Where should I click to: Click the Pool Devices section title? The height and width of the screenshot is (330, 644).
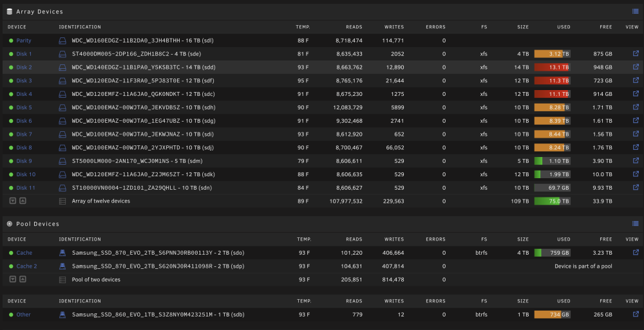pos(38,224)
